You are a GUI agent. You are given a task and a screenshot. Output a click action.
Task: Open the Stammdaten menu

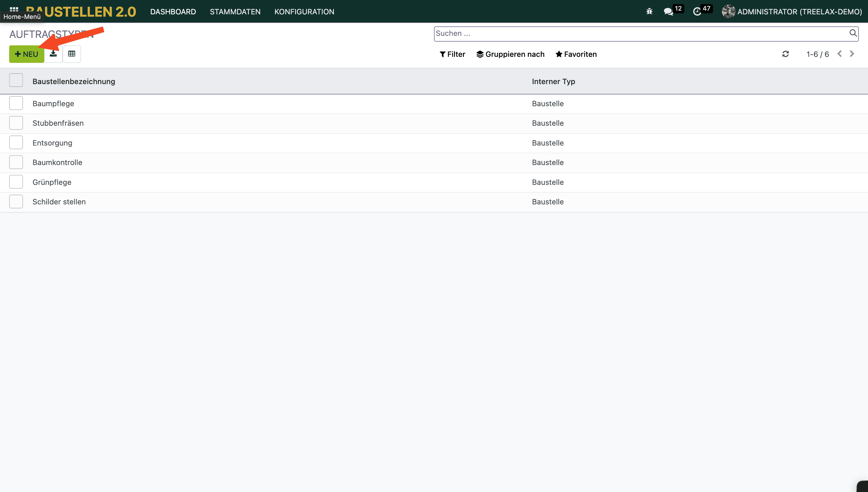pos(235,12)
